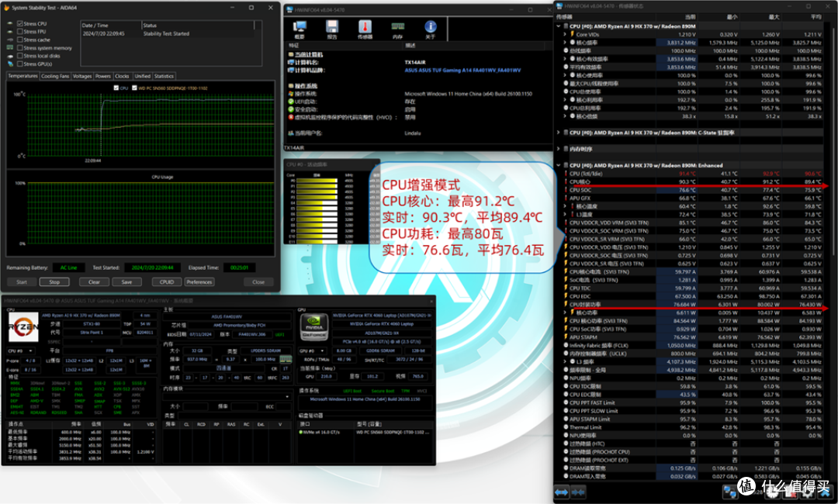Uncheck the Stress CPU checkbox

pos(19,23)
